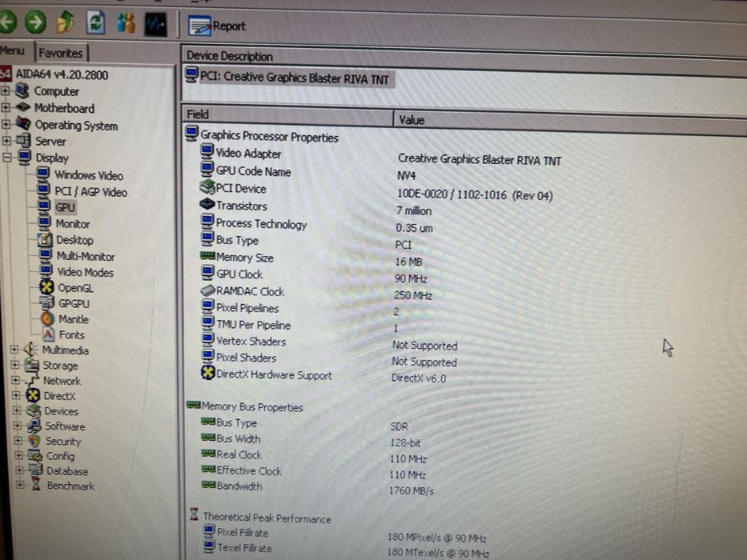747x560 pixels.
Task: Click the OpenGL icon in tree
Action: [46, 287]
